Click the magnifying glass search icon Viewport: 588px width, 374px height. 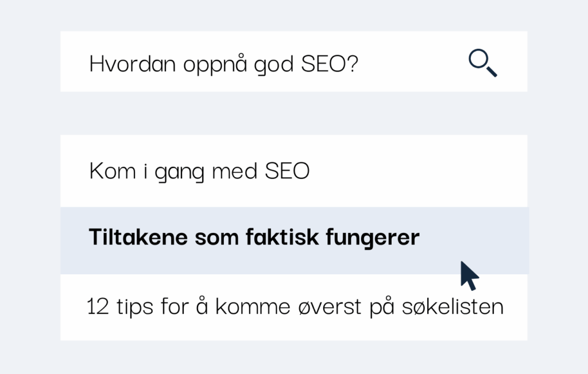pyautogui.click(x=482, y=63)
